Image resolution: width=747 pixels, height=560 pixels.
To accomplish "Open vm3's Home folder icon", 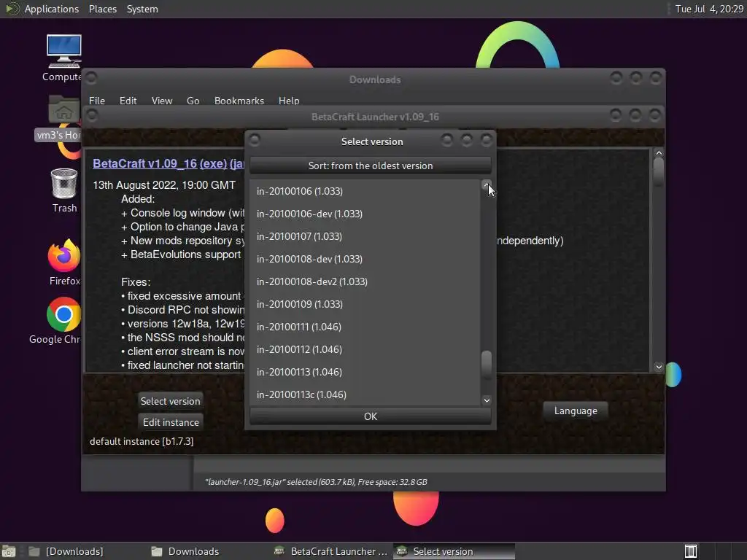I will point(63,117).
